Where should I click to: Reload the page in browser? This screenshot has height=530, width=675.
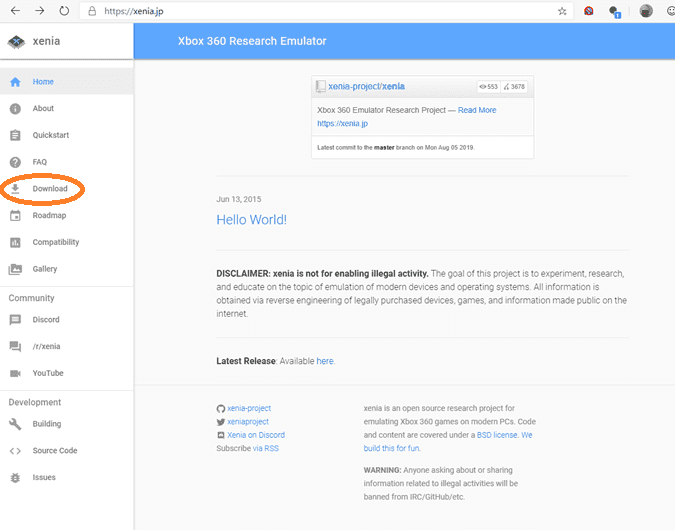(x=64, y=11)
